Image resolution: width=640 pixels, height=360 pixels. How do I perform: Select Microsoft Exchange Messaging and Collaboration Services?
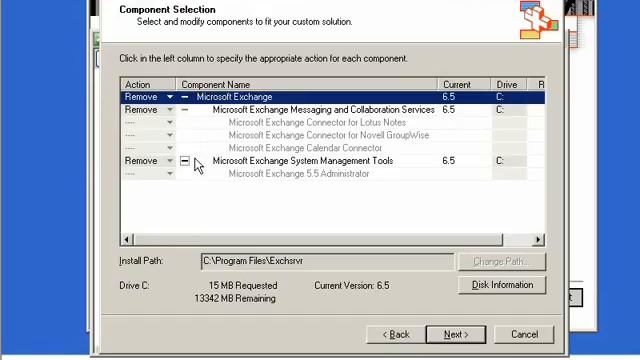(x=323, y=110)
